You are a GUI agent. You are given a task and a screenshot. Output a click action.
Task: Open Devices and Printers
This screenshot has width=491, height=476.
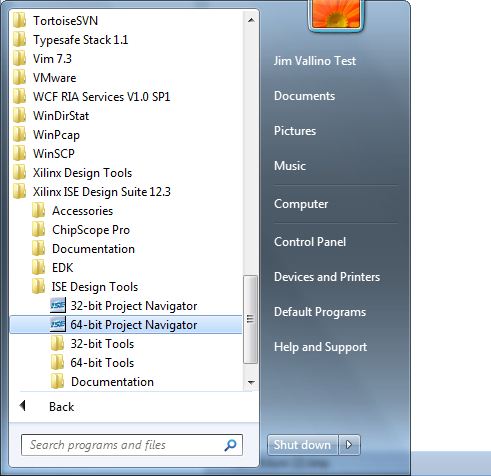[327, 277]
